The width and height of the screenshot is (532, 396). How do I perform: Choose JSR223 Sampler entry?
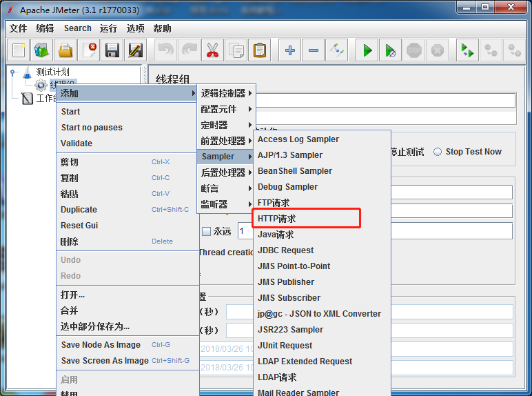(322, 330)
